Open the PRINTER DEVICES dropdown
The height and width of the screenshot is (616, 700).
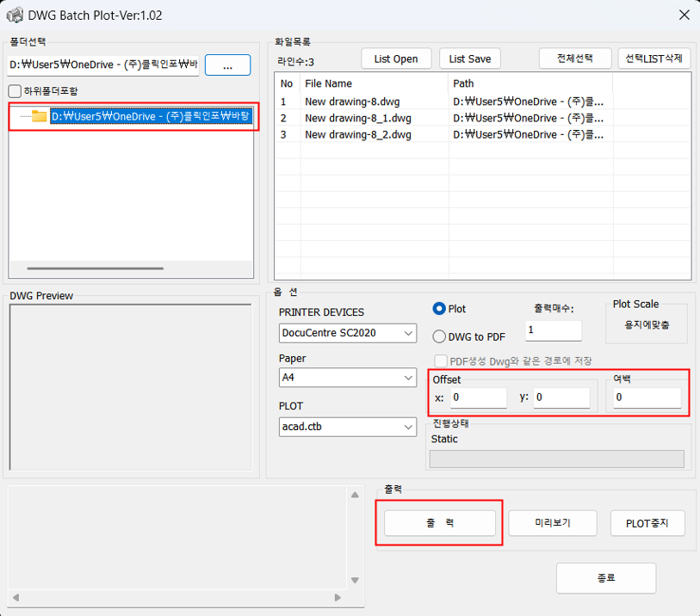tap(348, 333)
